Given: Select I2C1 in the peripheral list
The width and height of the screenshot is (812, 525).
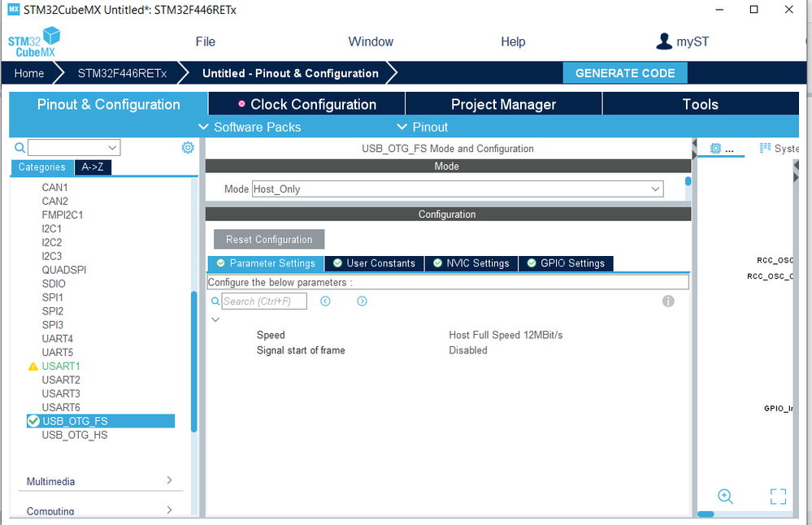Looking at the screenshot, I should (x=52, y=229).
